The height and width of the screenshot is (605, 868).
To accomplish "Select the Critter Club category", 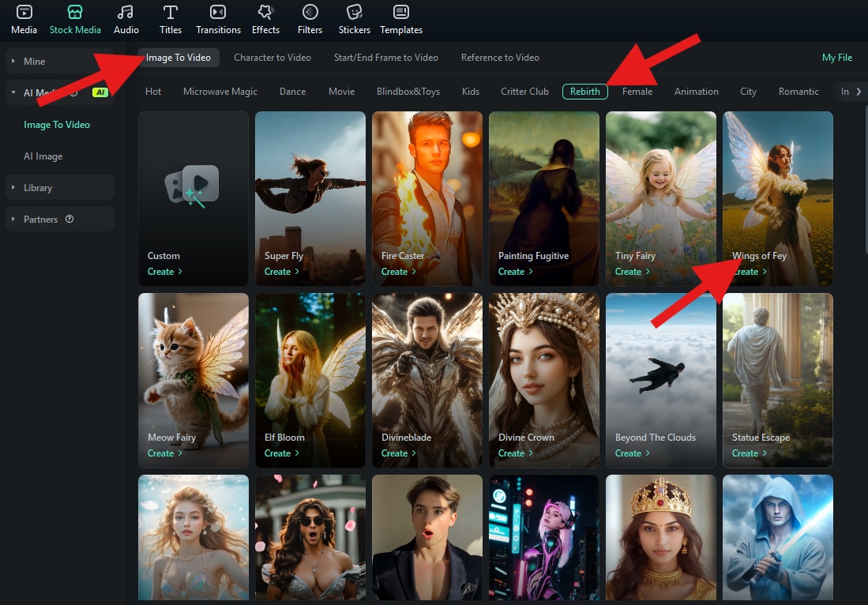I will pos(524,92).
